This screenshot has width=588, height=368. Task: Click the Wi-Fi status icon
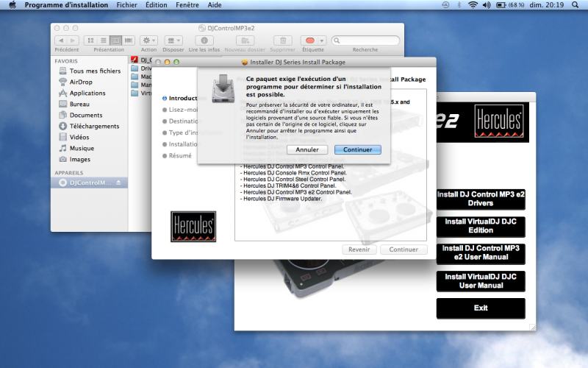[x=473, y=5]
